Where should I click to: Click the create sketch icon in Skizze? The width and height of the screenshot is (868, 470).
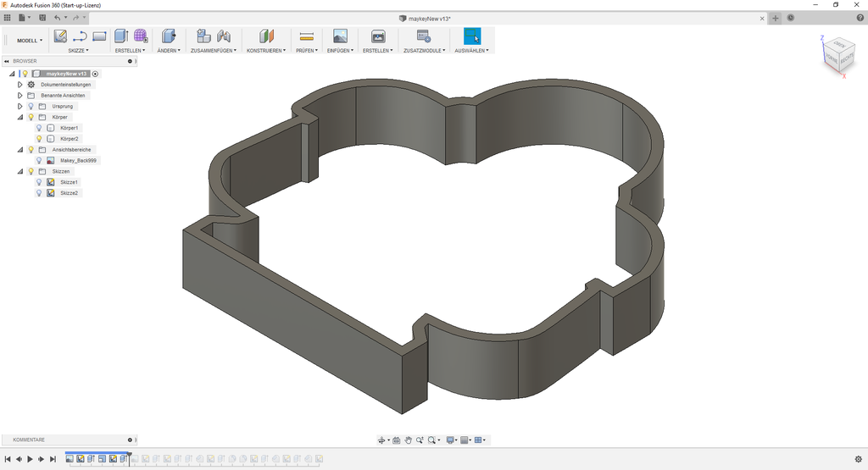60,36
